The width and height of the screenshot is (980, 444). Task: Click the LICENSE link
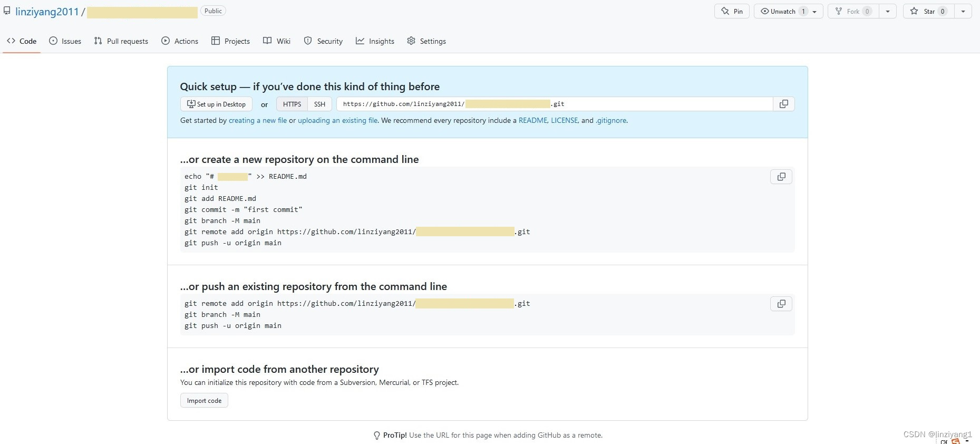(565, 120)
